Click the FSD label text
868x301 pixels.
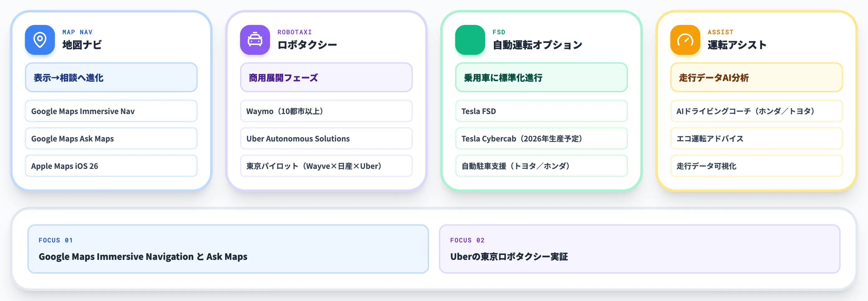point(499,32)
